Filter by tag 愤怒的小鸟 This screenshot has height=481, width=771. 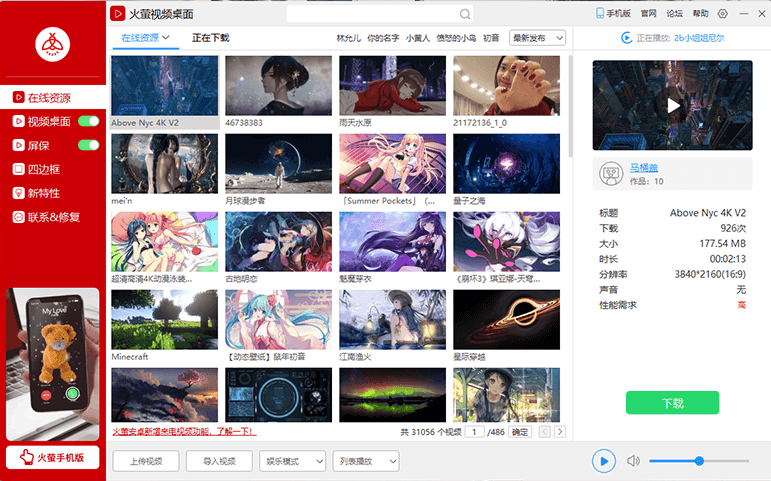pyautogui.click(x=456, y=38)
